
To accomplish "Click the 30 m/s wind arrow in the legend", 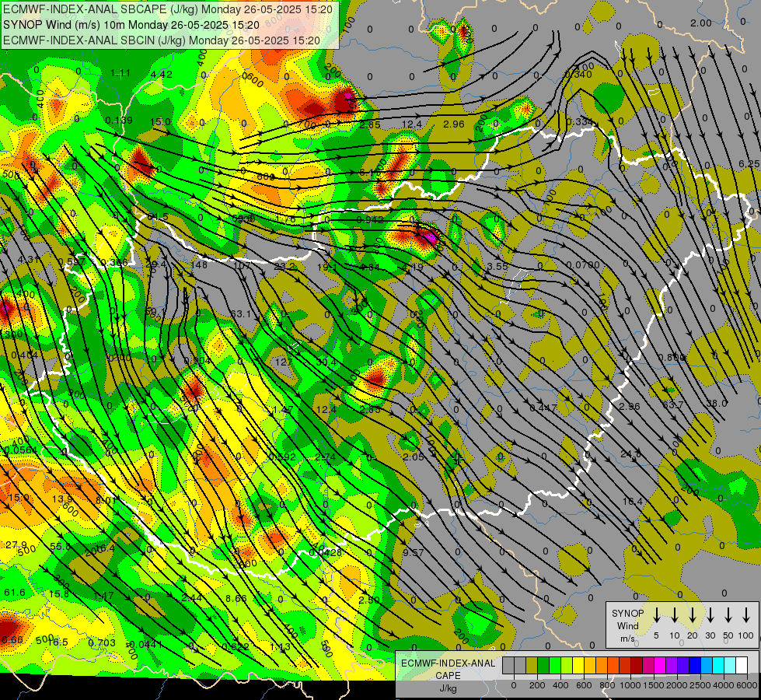I will click(710, 615).
